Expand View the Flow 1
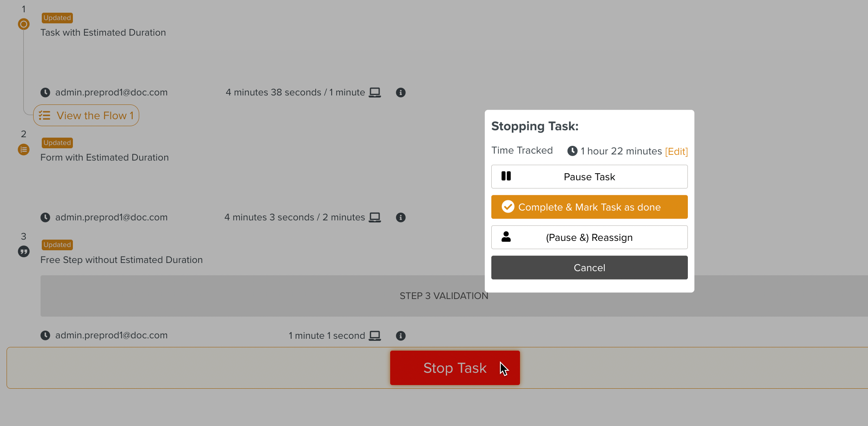868x426 pixels. [x=86, y=116]
